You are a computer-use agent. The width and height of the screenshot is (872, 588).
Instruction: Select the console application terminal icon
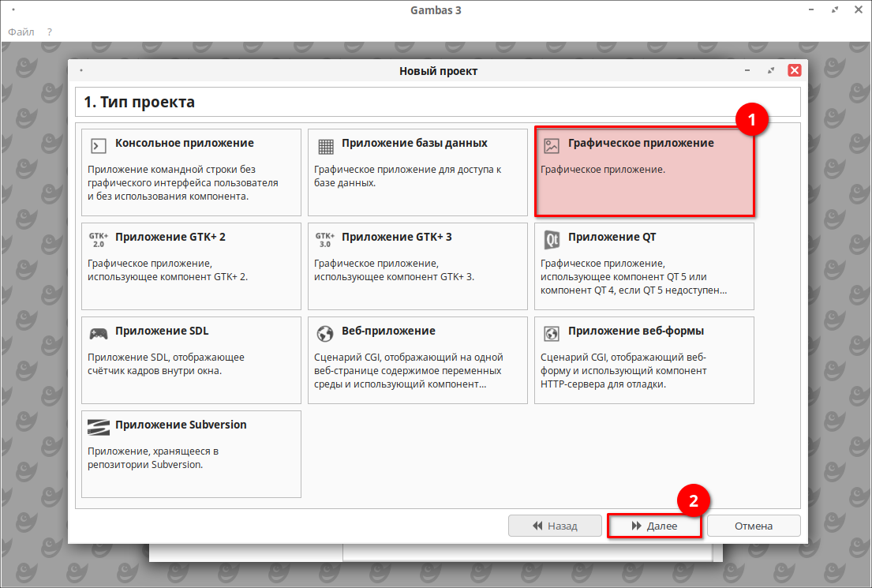point(99,145)
